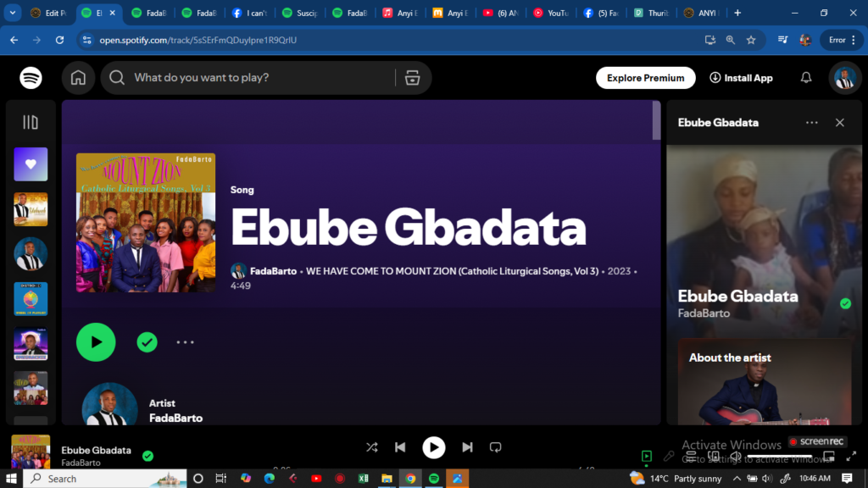Open the user profile avatar menu
This screenshot has width=868, height=488.
[845, 78]
